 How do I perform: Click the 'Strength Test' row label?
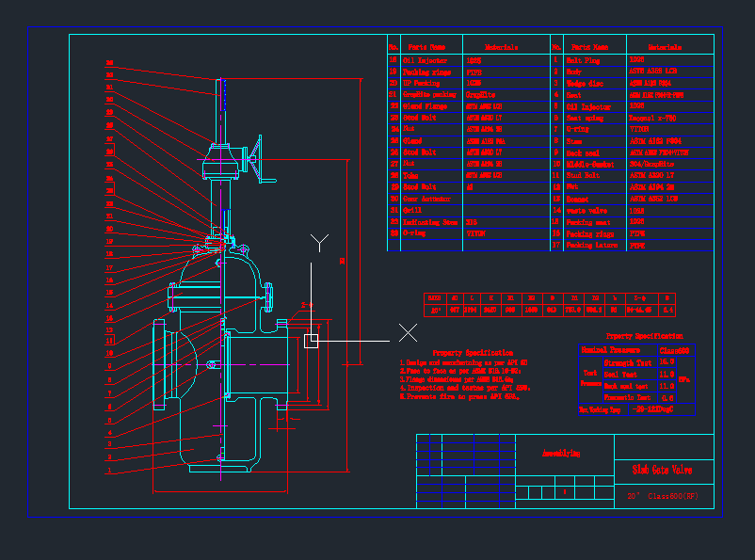pyautogui.click(x=627, y=362)
